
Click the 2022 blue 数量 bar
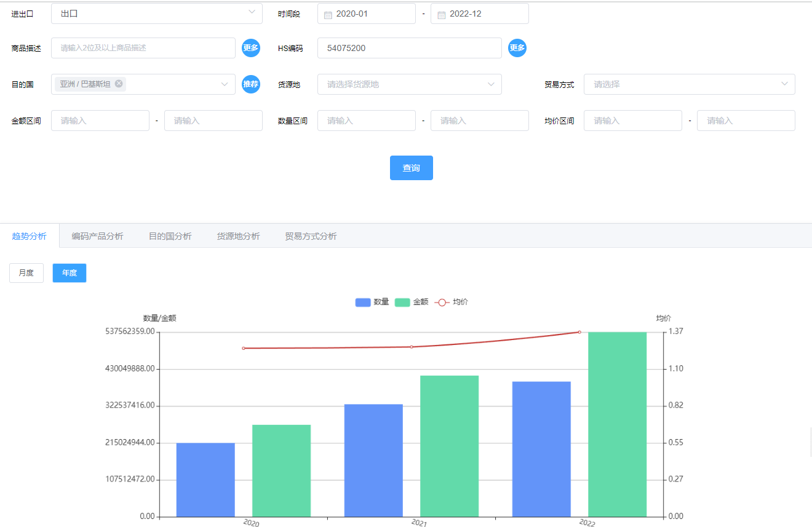coord(541,449)
